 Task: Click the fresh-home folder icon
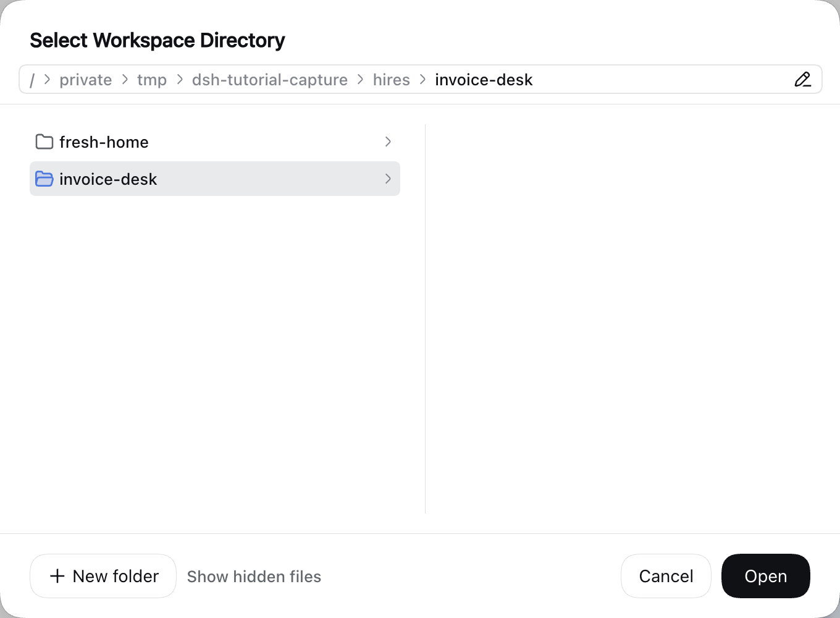(44, 142)
